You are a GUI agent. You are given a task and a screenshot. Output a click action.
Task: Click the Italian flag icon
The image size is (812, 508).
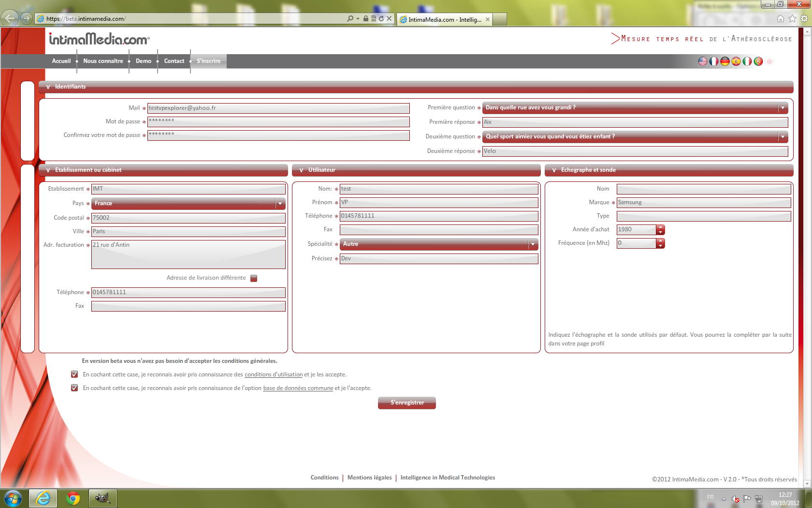[747, 61]
